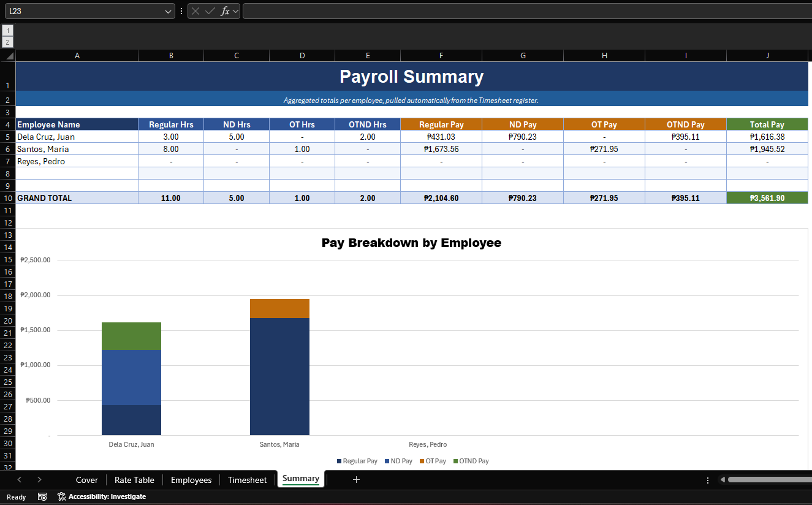Go to the Timesheet sheet tab
The width and height of the screenshot is (812, 505).
[248, 480]
